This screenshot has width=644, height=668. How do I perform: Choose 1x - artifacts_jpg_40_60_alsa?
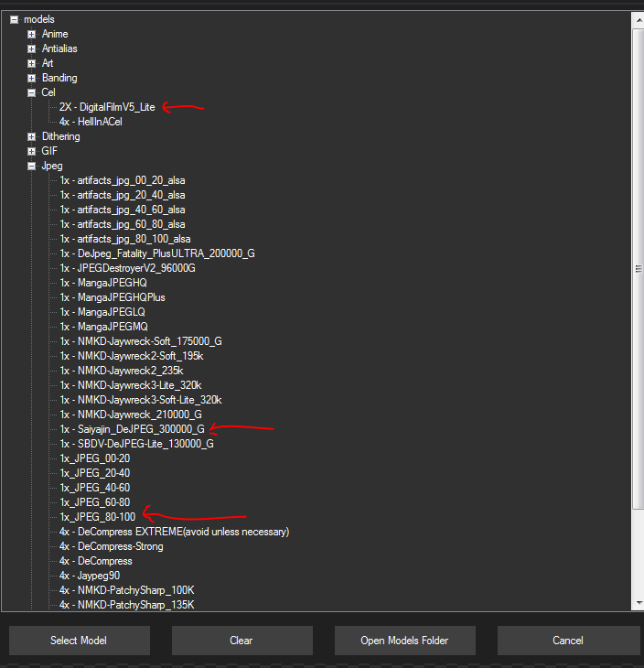pyautogui.click(x=123, y=210)
